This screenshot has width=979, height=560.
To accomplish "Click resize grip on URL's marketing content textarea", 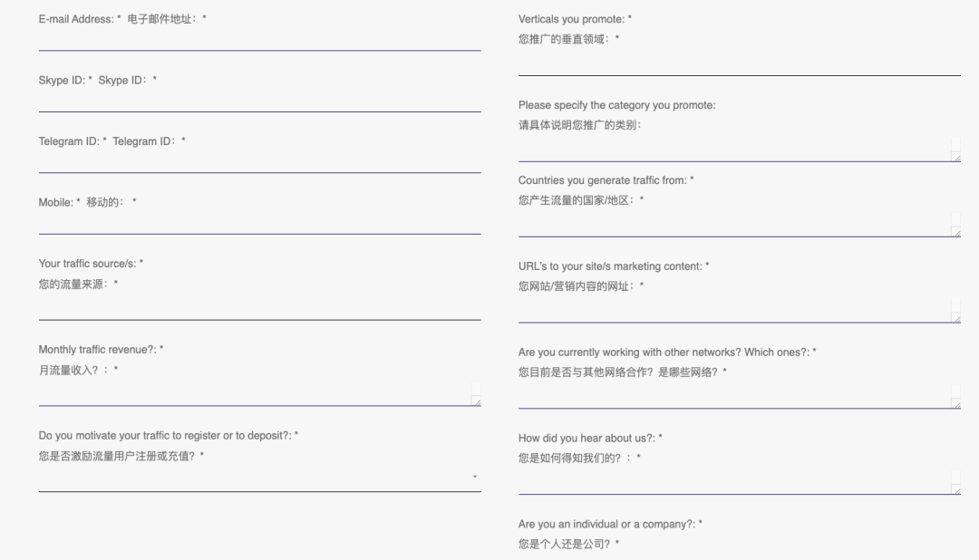I will (x=956, y=318).
